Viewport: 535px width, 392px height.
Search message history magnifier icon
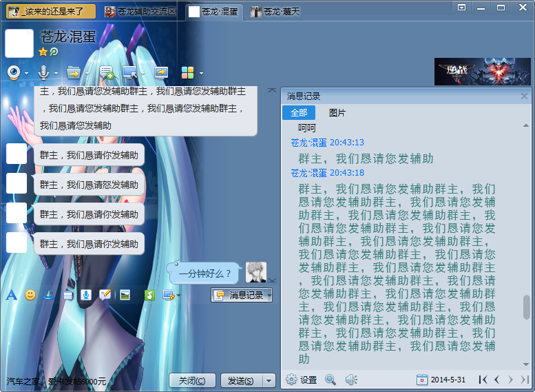330,380
